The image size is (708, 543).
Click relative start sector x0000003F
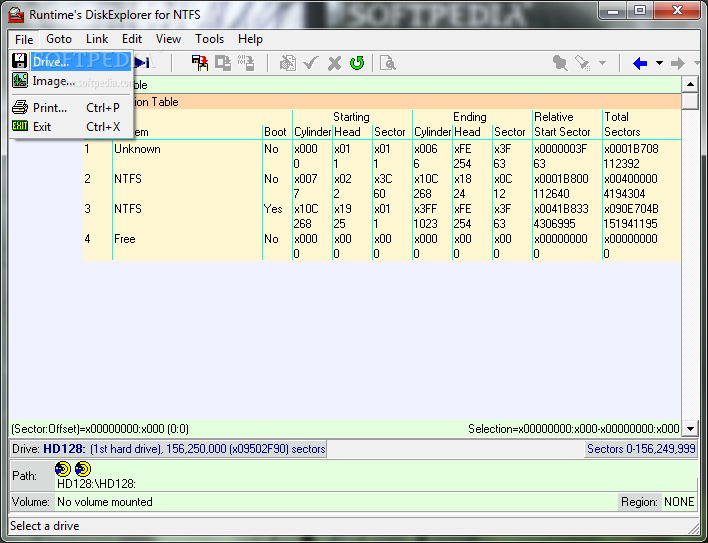(x=560, y=149)
